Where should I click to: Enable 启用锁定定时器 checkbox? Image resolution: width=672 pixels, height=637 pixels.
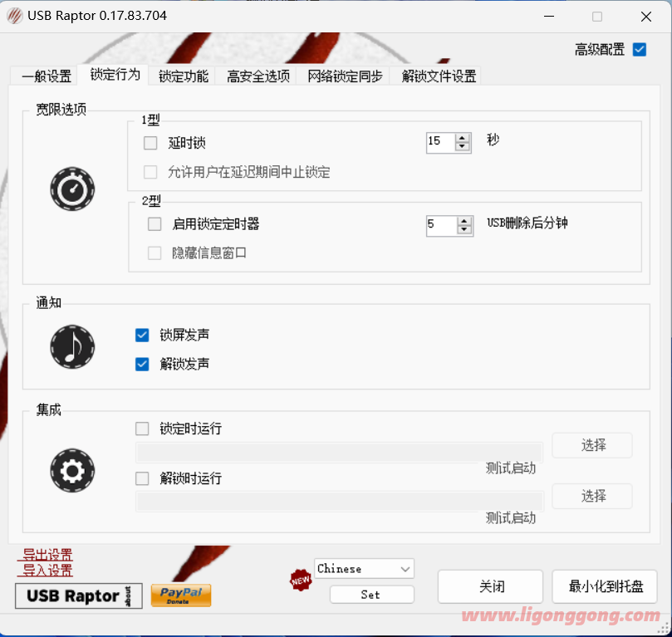[x=155, y=223]
